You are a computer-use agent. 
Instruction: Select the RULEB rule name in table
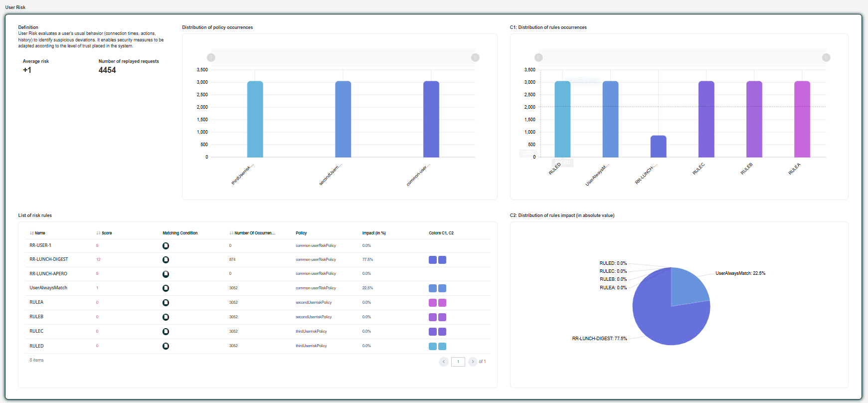[x=36, y=317]
